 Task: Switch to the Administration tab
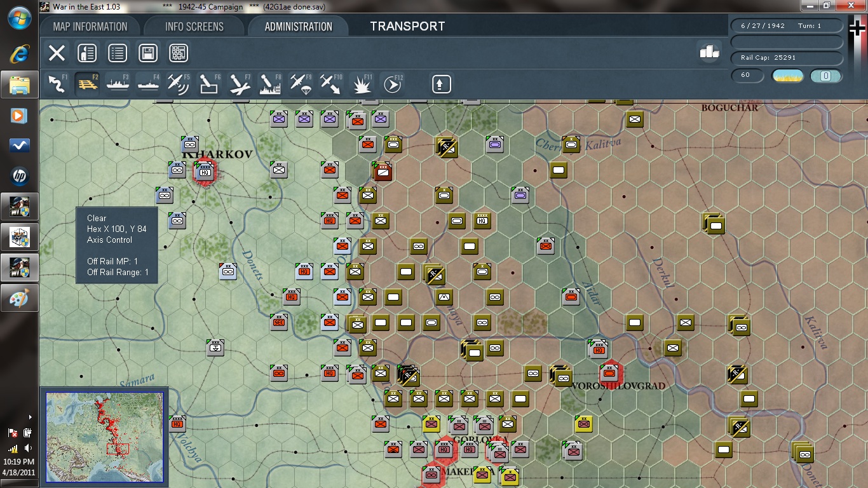(298, 27)
